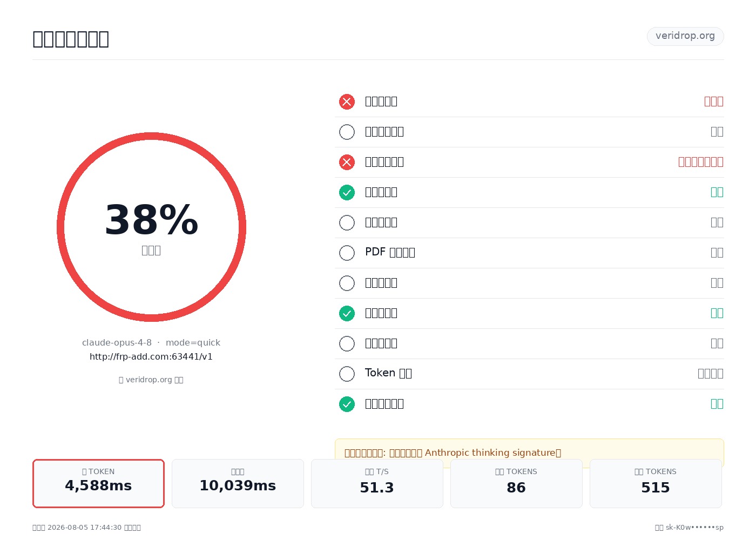Select the 10,039ms latency card
The height and width of the screenshot is (540, 756).
click(x=238, y=483)
